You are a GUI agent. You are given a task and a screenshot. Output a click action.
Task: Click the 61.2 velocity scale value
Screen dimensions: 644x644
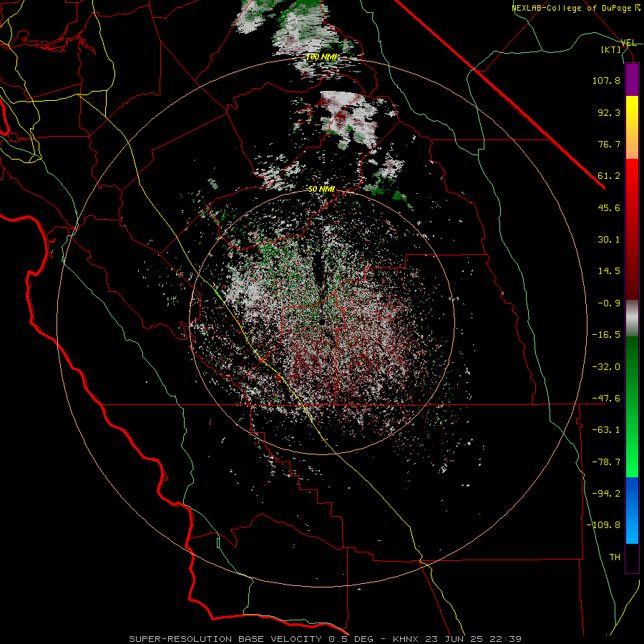coord(609,176)
